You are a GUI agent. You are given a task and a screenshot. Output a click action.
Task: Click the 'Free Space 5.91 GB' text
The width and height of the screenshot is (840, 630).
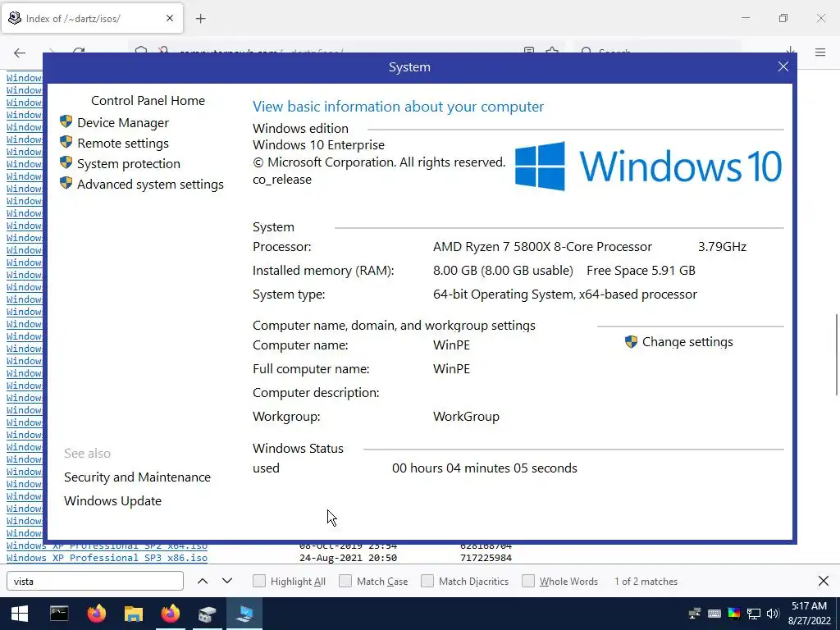(x=641, y=271)
